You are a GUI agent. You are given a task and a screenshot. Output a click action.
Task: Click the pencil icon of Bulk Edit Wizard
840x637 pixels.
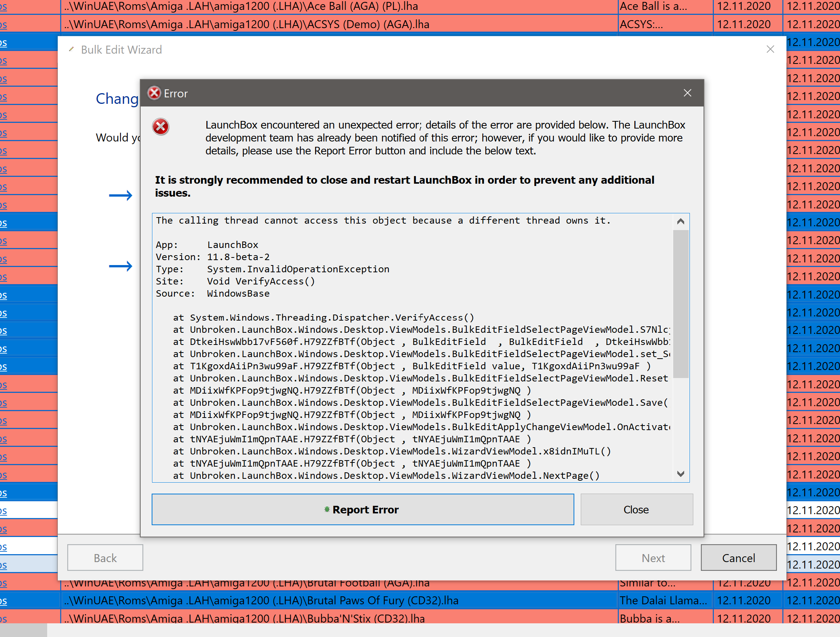(71, 49)
